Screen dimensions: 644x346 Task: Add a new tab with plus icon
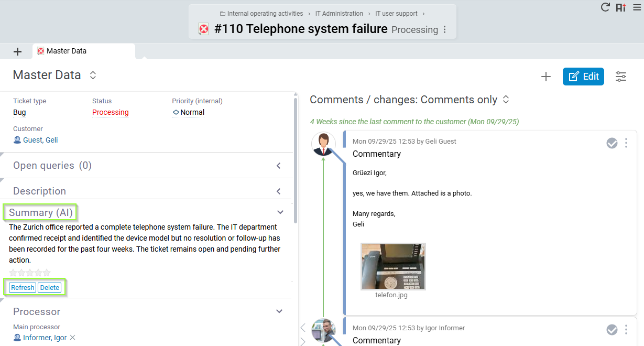[18, 51]
